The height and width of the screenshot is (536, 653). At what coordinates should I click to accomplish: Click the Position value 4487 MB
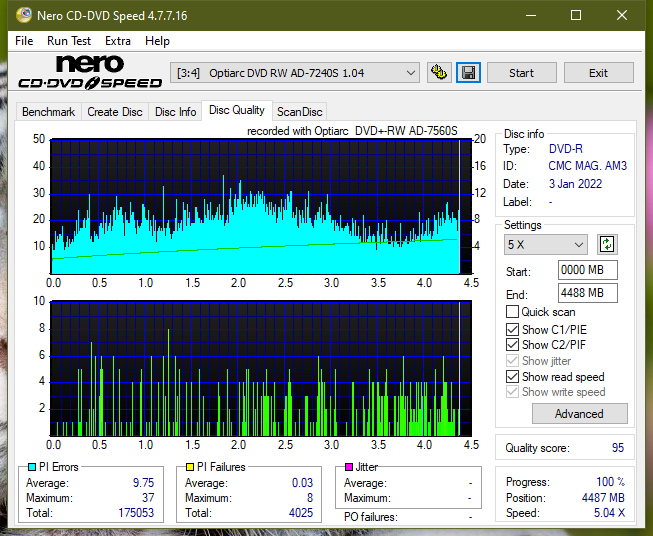[x=603, y=498]
